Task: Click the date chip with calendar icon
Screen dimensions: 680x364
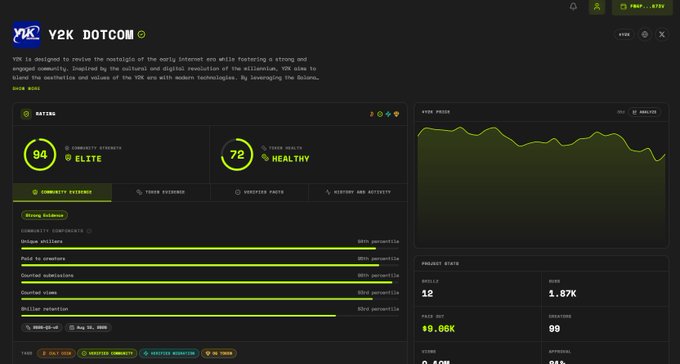Action: [88, 328]
